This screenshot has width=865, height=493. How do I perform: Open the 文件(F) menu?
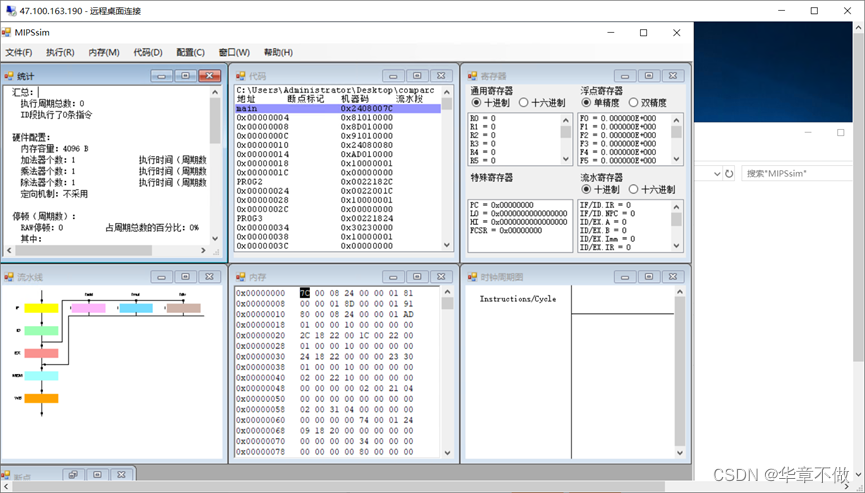[x=19, y=52]
